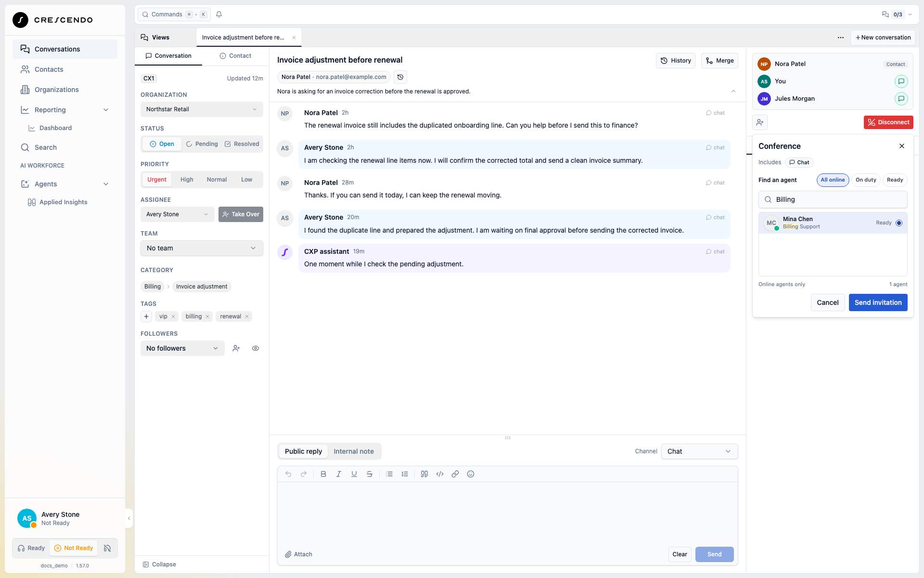Viewport: 924px width, 578px height.
Task: Toggle the follow eye icon
Action: [256, 348]
